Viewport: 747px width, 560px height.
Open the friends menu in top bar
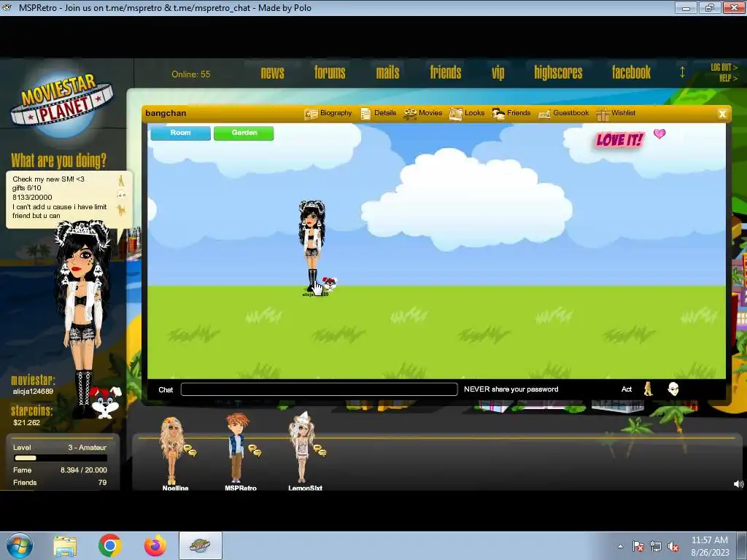coord(446,72)
